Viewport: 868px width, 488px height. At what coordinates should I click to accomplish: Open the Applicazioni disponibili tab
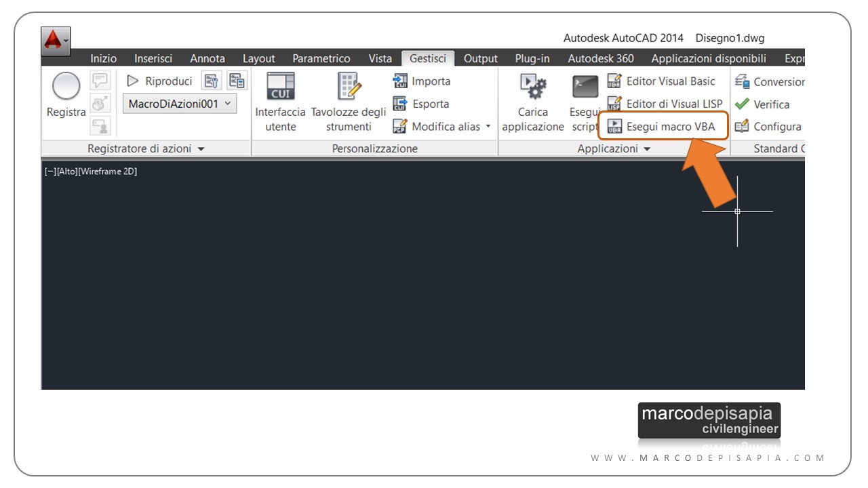coord(709,58)
